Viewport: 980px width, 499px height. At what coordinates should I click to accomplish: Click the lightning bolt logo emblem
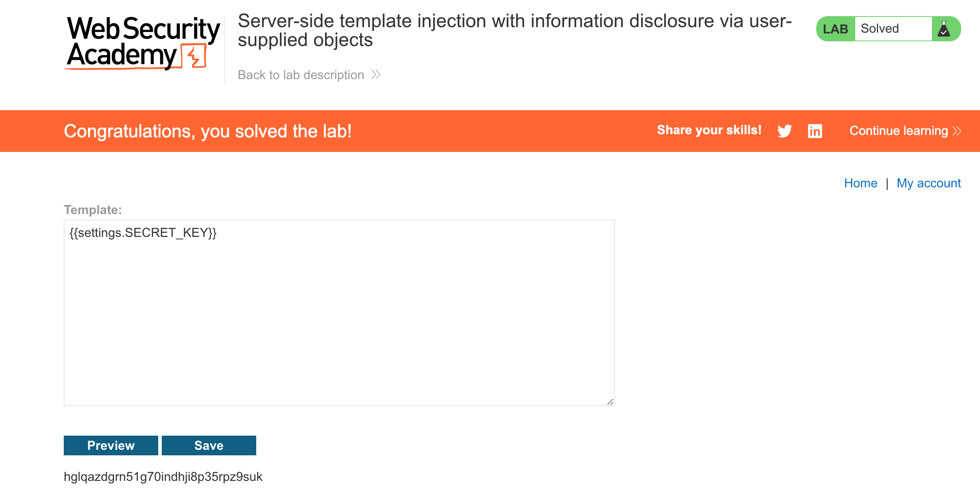194,57
